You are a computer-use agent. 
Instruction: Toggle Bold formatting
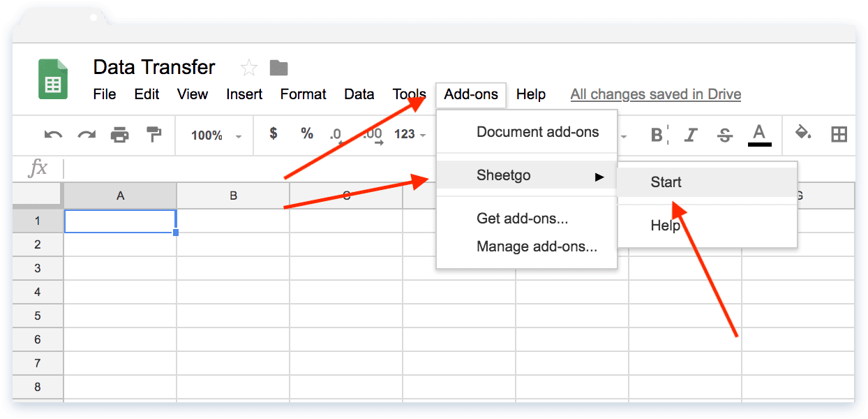coord(656,135)
